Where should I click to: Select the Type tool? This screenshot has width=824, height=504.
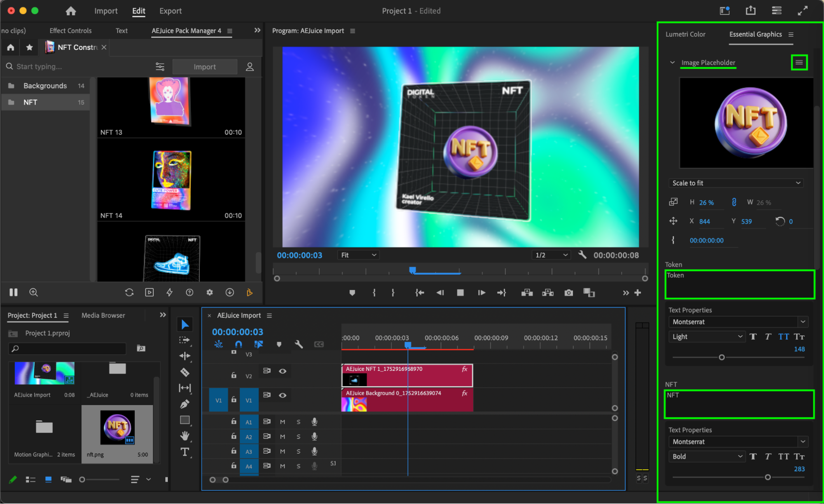point(185,452)
